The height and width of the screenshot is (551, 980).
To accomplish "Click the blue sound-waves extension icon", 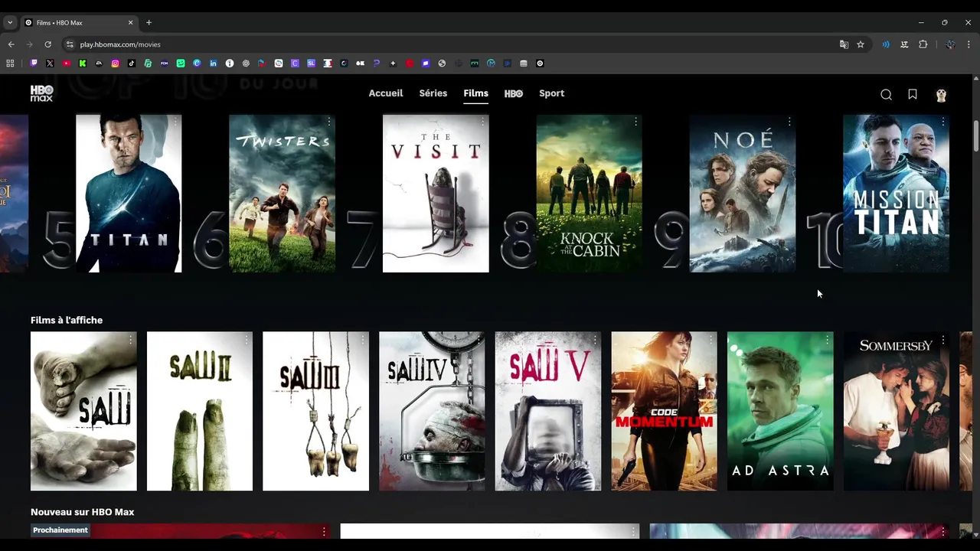I will (x=886, y=44).
